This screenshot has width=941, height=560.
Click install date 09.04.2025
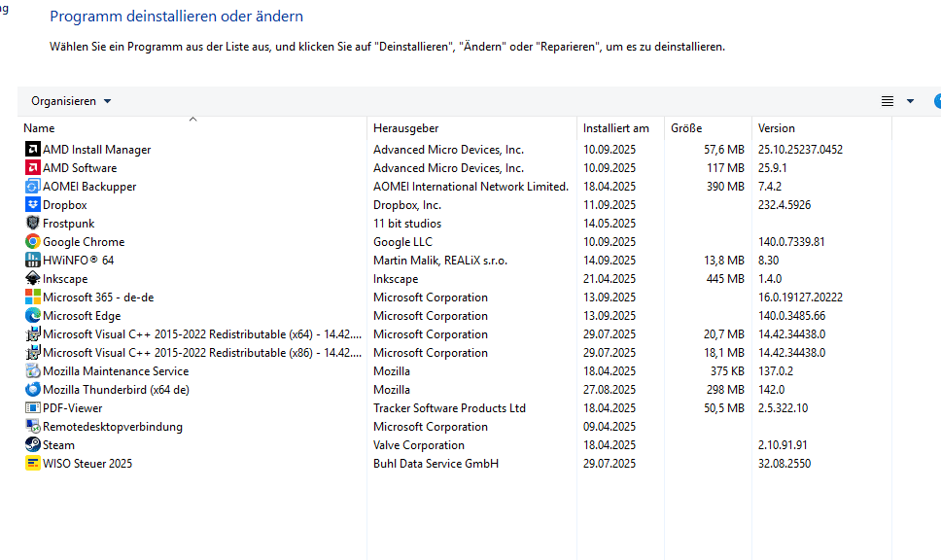click(x=610, y=427)
